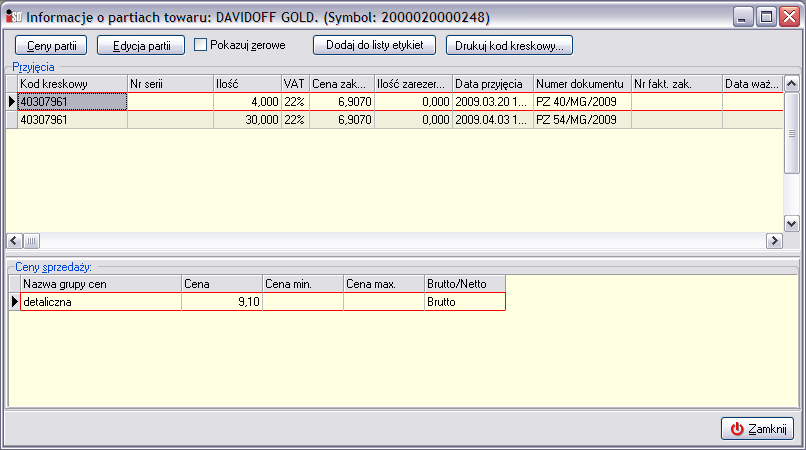The height and width of the screenshot is (450, 806).
Task: Click price value 9,10
Action: [222, 302]
